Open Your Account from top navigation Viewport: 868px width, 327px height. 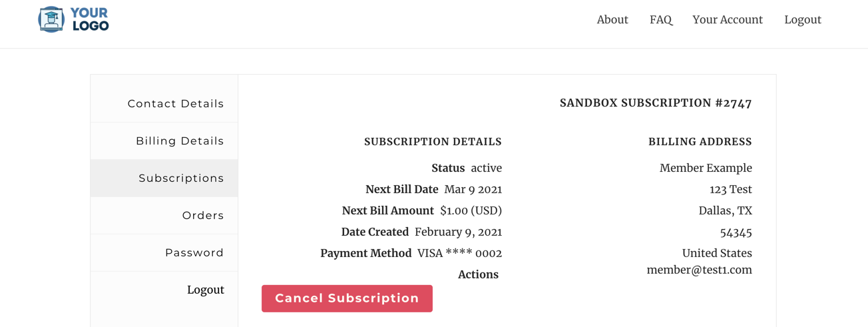(x=728, y=19)
